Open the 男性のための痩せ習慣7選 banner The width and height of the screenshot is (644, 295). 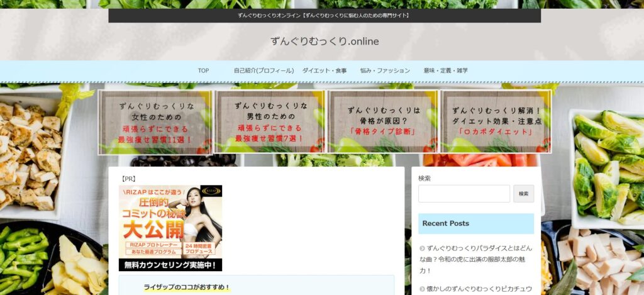[x=269, y=122]
